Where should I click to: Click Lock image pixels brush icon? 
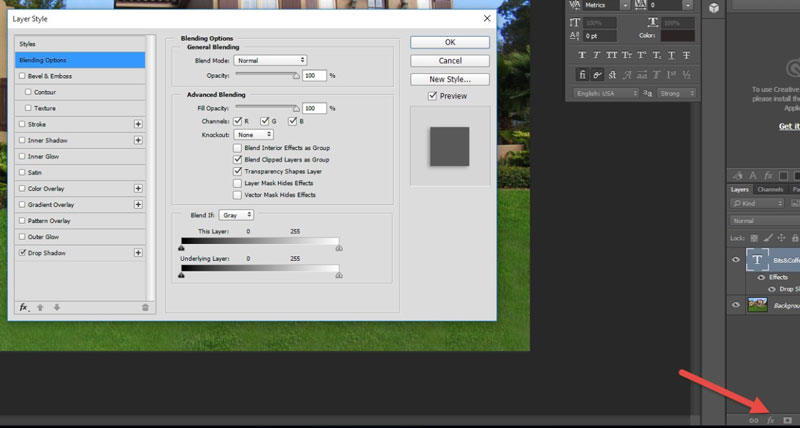(768, 238)
